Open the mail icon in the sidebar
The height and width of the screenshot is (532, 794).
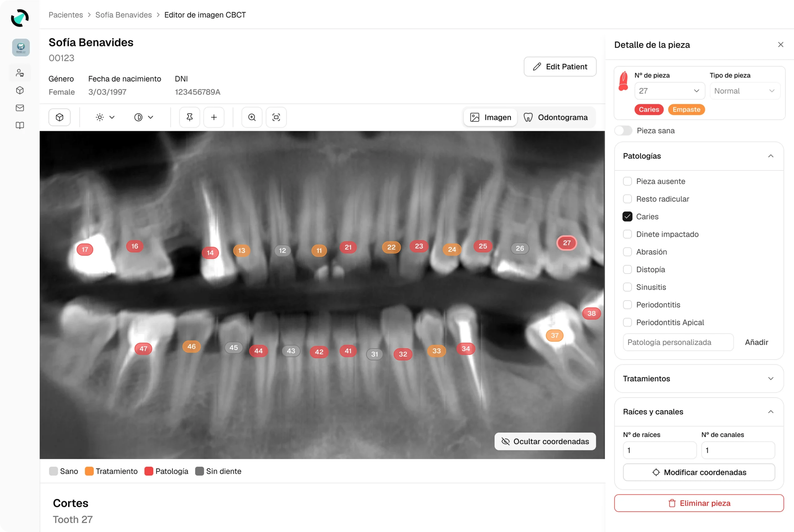pyautogui.click(x=19, y=108)
